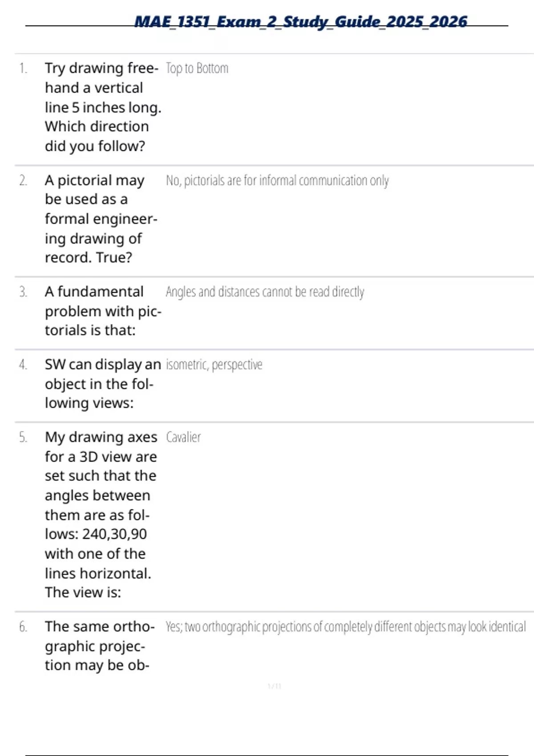Click the number 1 list marker
This screenshot has height=756, width=534.
pos(23,68)
